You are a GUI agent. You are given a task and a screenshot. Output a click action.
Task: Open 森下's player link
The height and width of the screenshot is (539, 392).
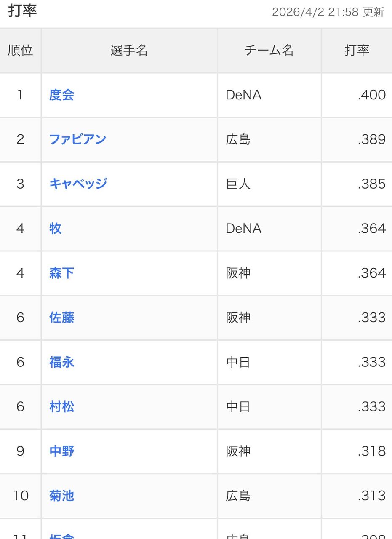pos(61,273)
